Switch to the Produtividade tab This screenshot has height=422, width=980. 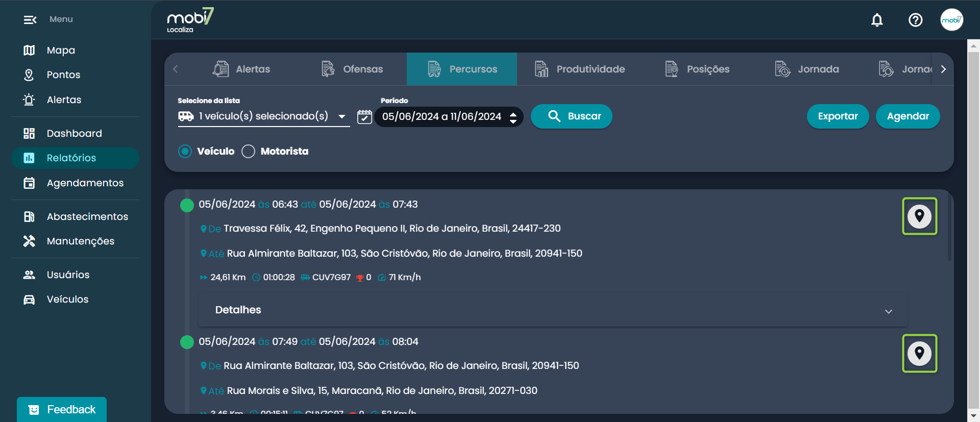tap(580, 69)
